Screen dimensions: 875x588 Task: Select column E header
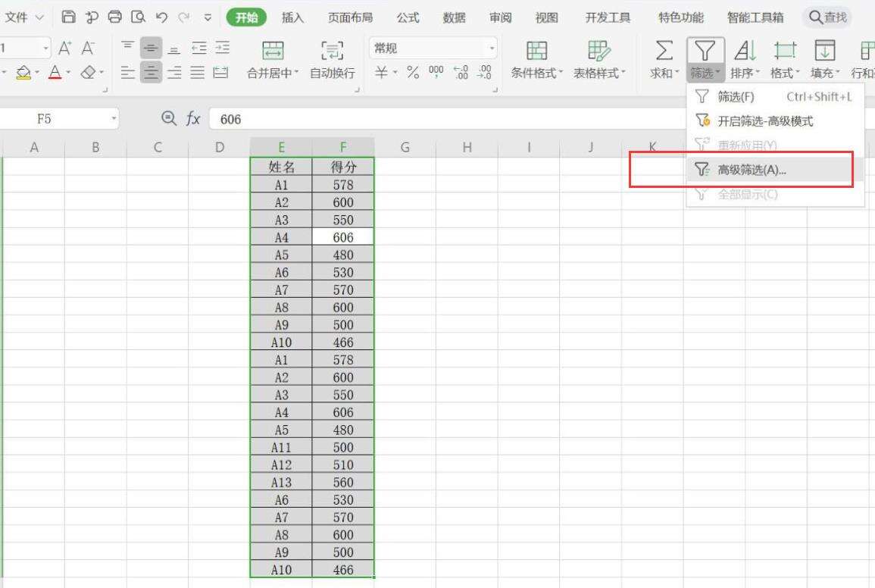281,148
